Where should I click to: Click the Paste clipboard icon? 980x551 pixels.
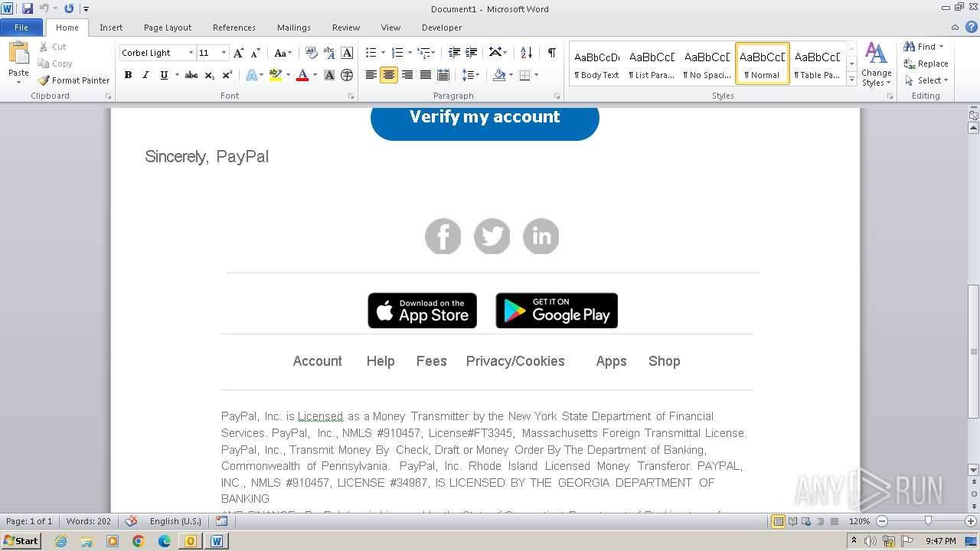tap(18, 54)
